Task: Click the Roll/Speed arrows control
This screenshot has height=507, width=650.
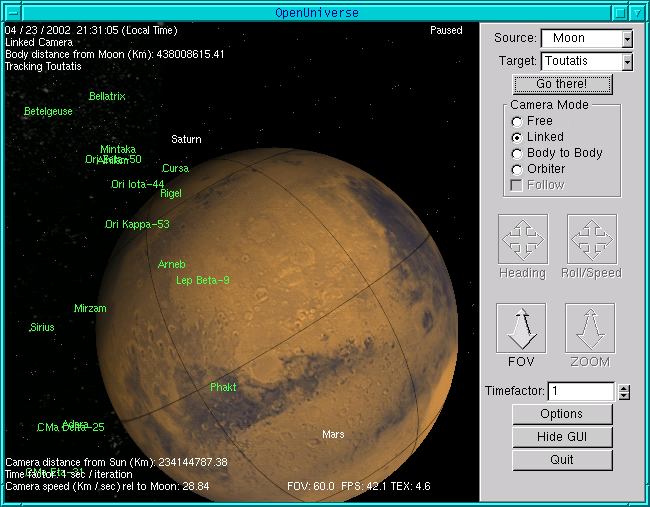Action: pyautogui.click(x=591, y=239)
